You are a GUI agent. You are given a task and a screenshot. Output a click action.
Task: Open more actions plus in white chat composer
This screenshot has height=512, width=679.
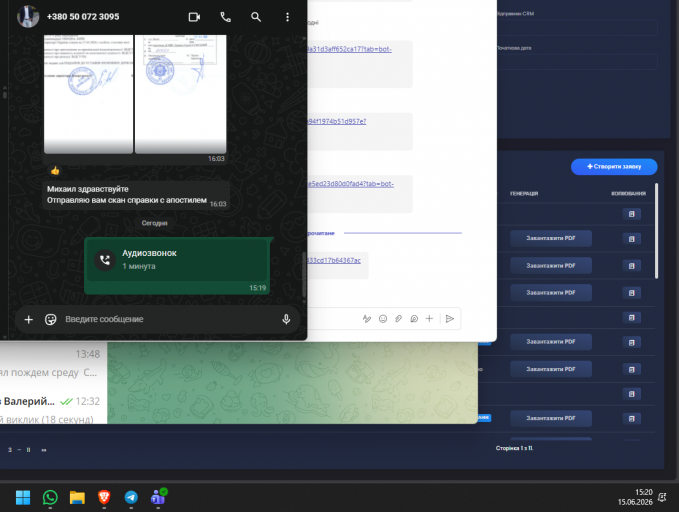coord(429,319)
